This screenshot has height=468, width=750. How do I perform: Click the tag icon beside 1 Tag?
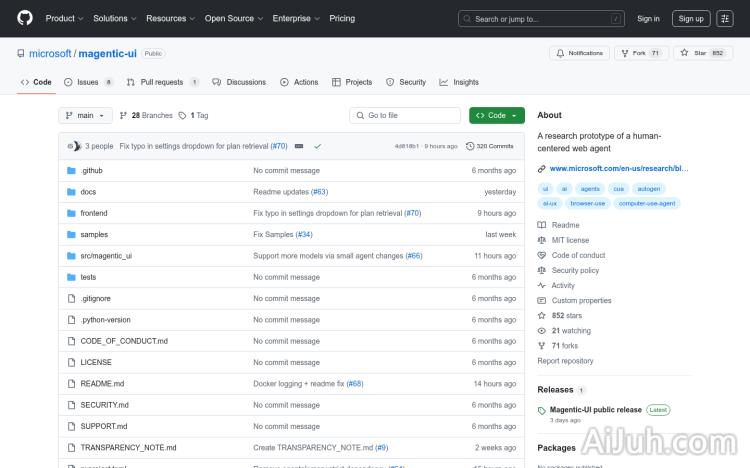pos(182,115)
